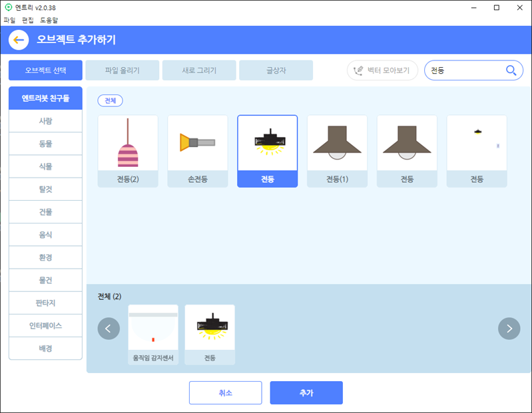
Task: Click the search magnifier icon
Action: (x=511, y=70)
